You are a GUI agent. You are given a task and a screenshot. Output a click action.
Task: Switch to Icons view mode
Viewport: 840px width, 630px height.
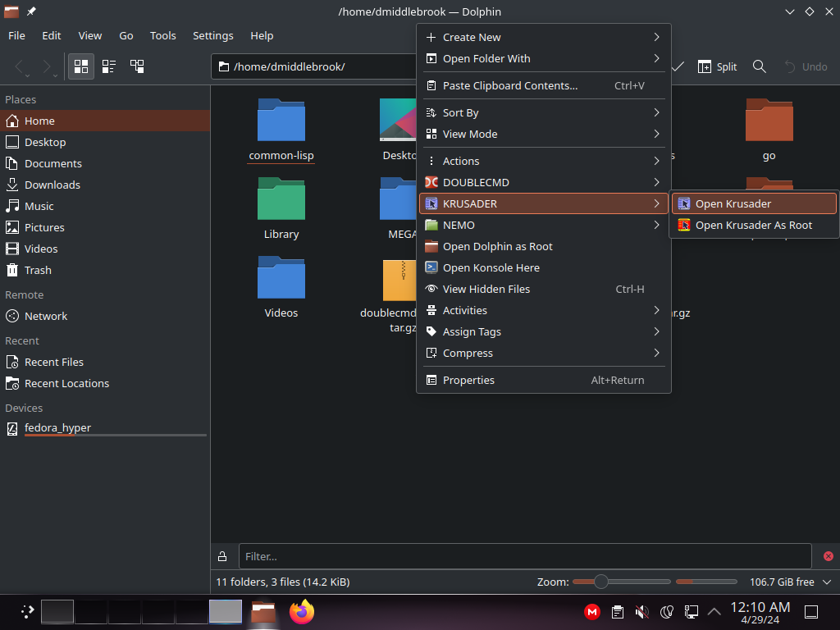pyautogui.click(x=81, y=66)
